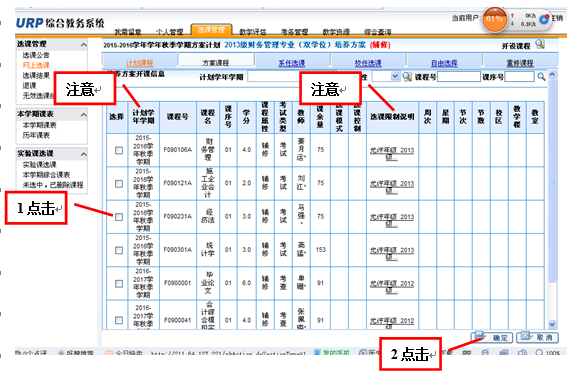Select the checkbox for course F090301A
The image size is (572, 376).
coord(119,250)
